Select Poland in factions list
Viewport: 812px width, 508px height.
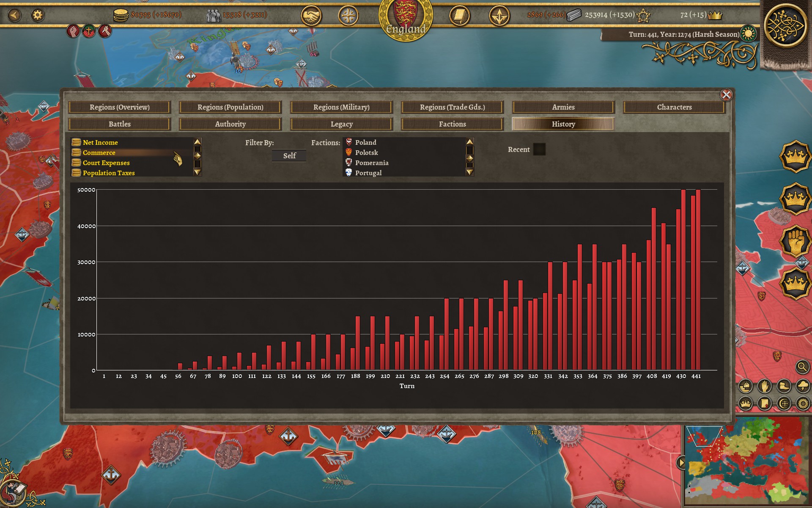coord(404,142)
